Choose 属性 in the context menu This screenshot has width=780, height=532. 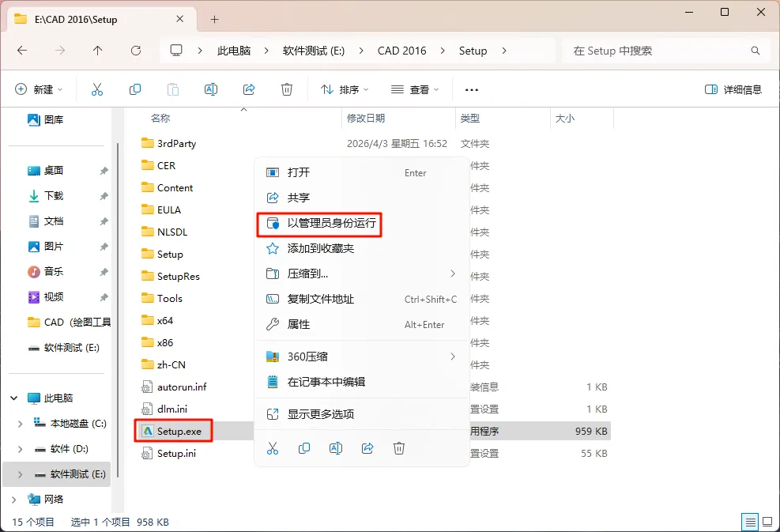click(x=362, y=324)
